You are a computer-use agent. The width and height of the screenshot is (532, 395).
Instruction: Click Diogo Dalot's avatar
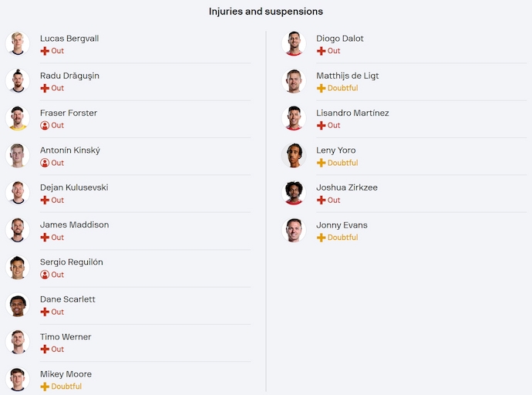tap(293, 44)
